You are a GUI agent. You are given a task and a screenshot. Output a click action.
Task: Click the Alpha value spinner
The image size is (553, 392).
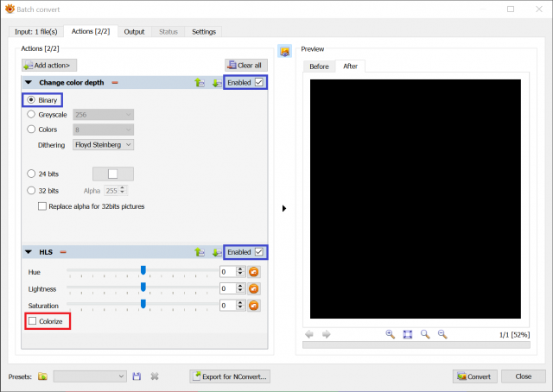[123, 190]
